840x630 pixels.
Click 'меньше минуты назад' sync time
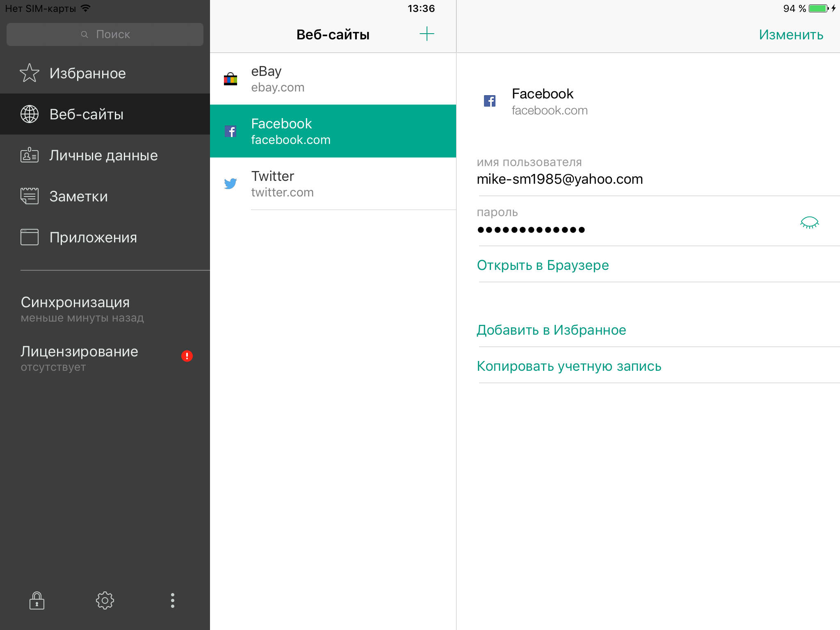click(x=82, y=318)
